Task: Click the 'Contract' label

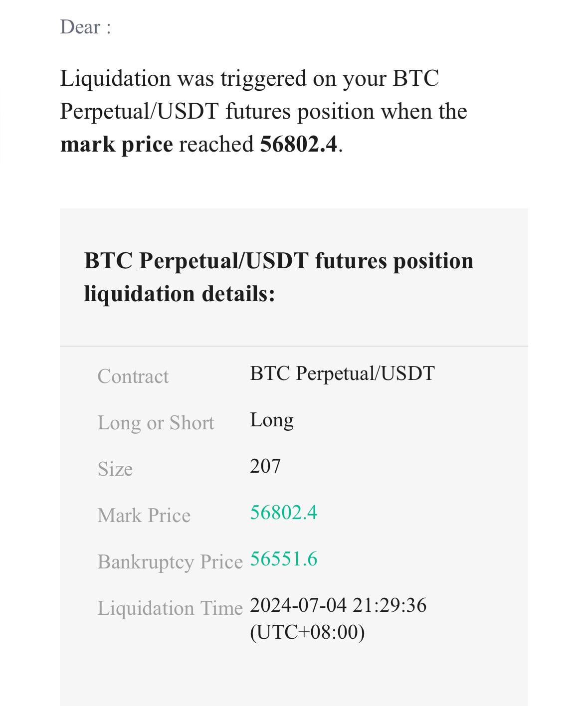Action: coord(133,376)
